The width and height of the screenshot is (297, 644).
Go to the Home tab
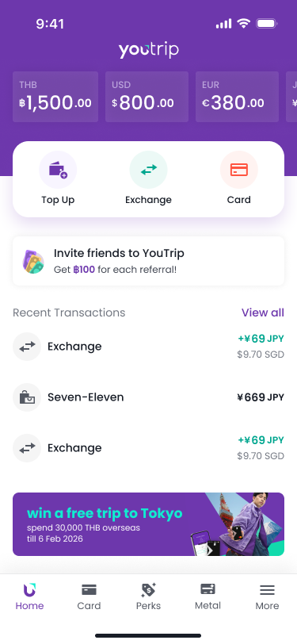[29, 596]
